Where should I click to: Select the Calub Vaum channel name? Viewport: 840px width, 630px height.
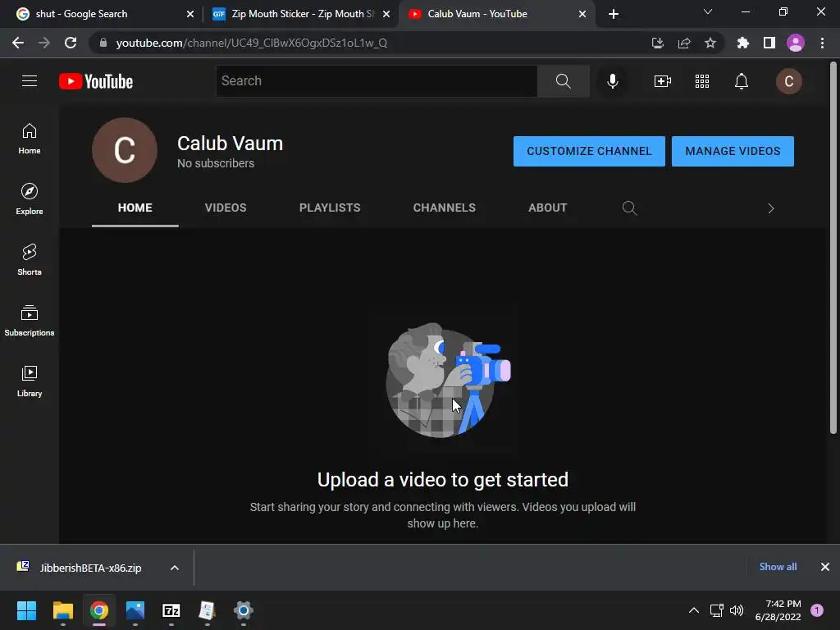(x=231, y=144)
